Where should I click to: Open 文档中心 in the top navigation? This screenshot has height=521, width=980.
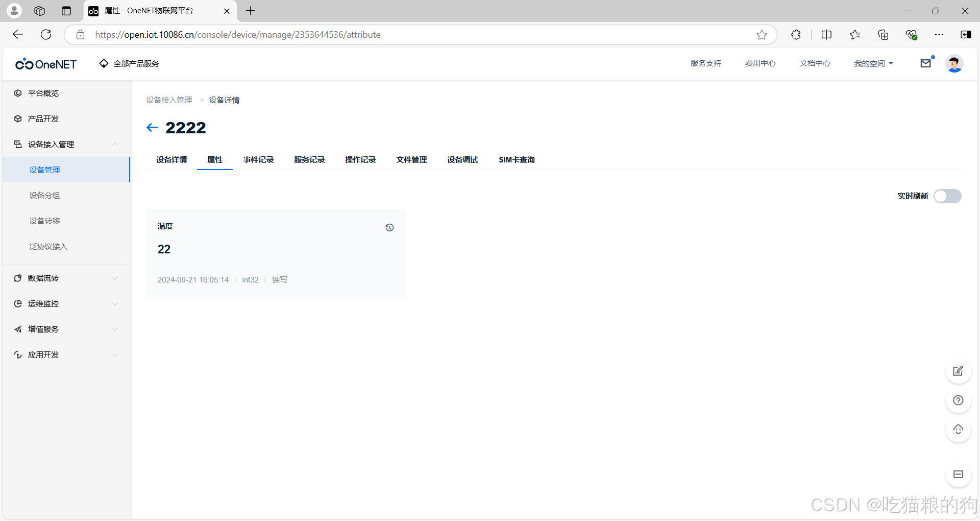(x=815, y=63)
